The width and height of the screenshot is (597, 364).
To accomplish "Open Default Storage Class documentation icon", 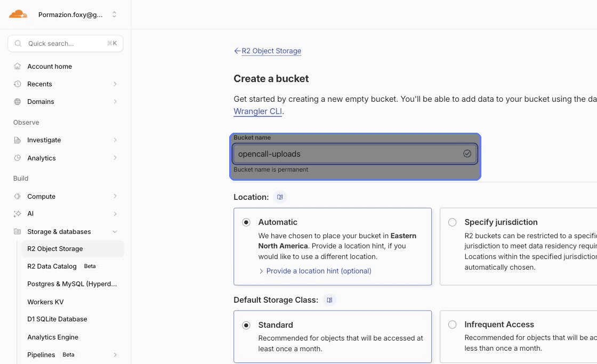I will pos(329,300).
